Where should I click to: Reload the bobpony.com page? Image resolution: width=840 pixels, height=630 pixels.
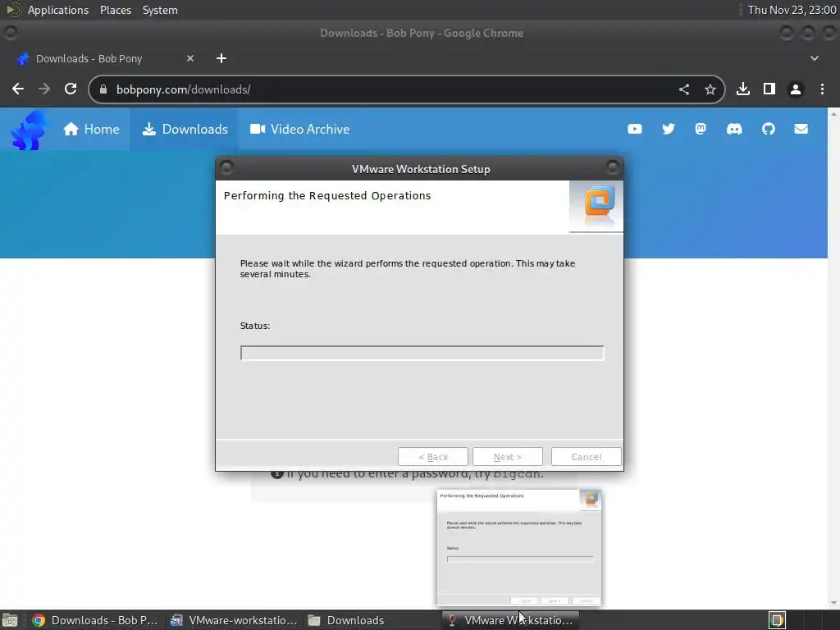point(71,89)
